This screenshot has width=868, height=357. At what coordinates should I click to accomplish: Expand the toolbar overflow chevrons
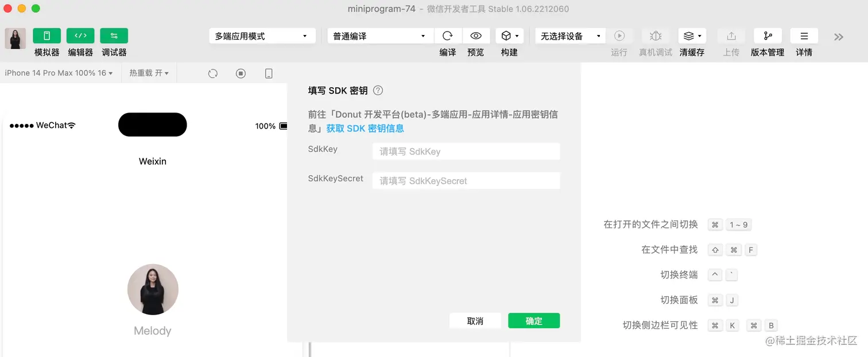[x=839, y=37]
